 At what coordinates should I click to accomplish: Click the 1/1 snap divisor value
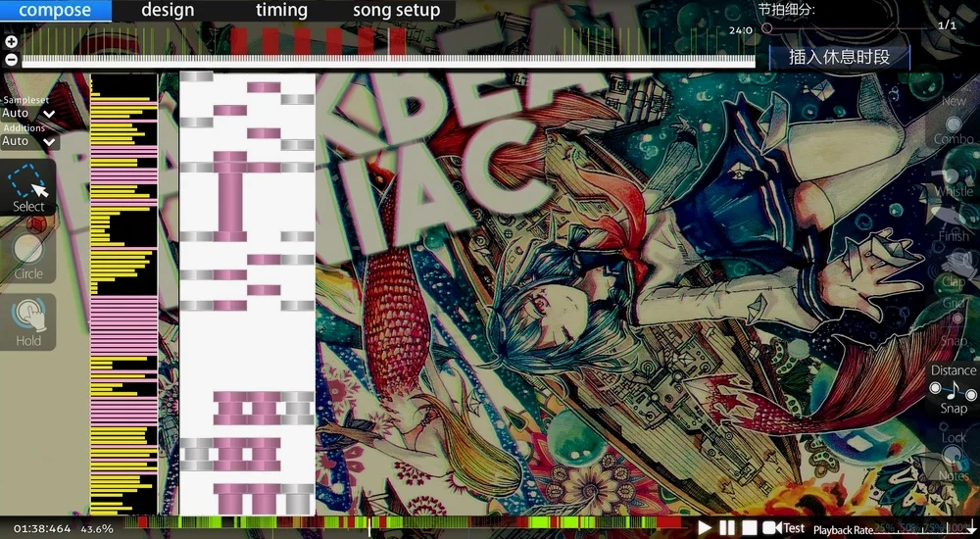(947, 25)
